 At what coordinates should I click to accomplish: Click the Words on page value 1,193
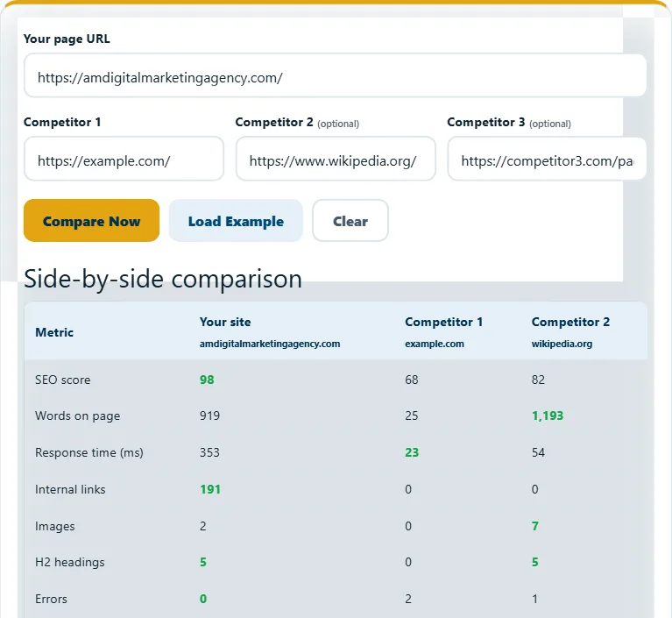pos(548,416)
